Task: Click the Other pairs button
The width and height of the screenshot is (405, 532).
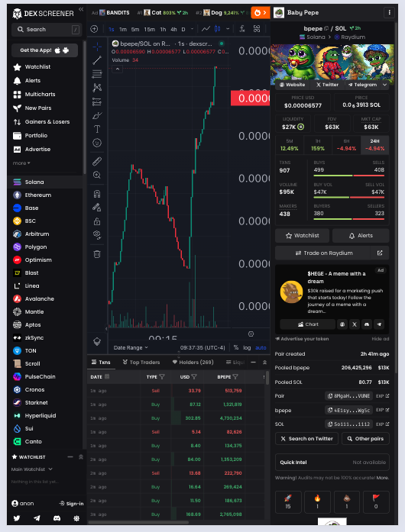Action: pyautogui.click(x=365, y=439)
